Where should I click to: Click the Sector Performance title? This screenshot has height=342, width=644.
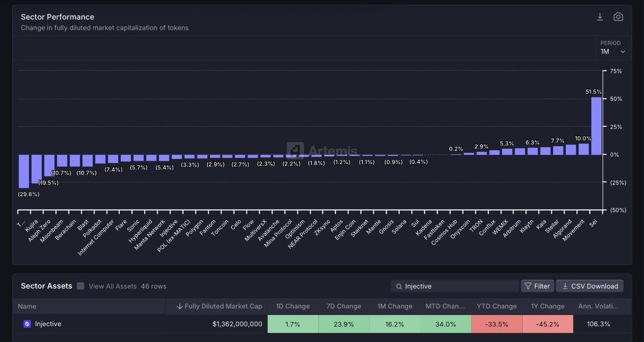coord(57,17)
